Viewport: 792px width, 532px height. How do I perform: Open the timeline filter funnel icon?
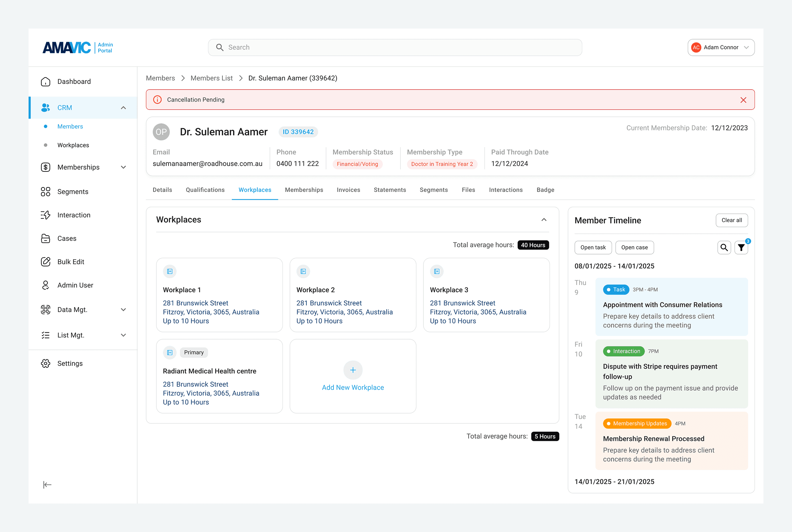tap(741, 247)
